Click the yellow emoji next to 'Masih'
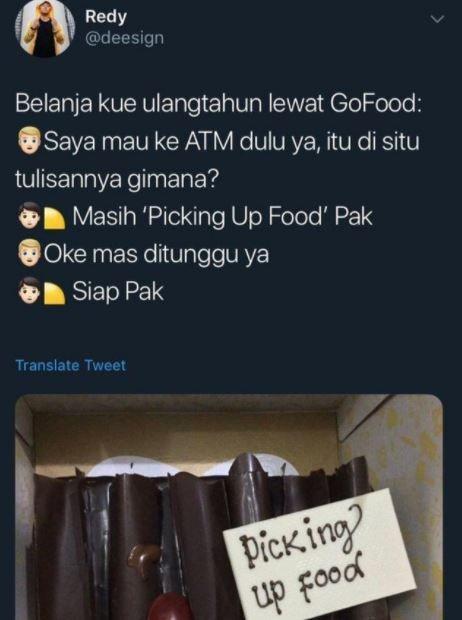This screenshot has height=620, width=462. point(54,218)
